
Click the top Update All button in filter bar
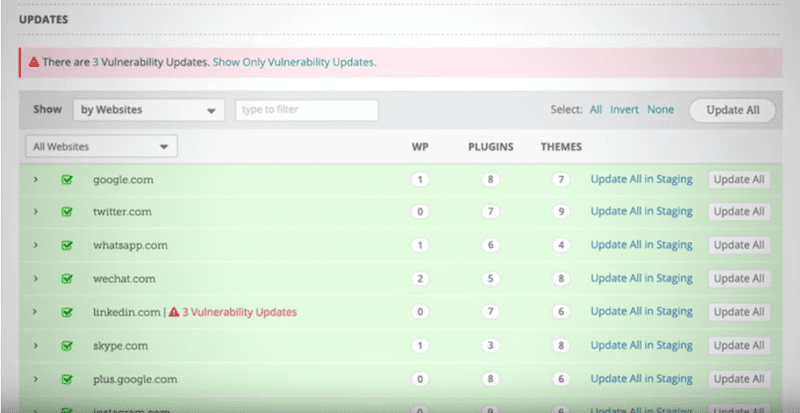733,110
